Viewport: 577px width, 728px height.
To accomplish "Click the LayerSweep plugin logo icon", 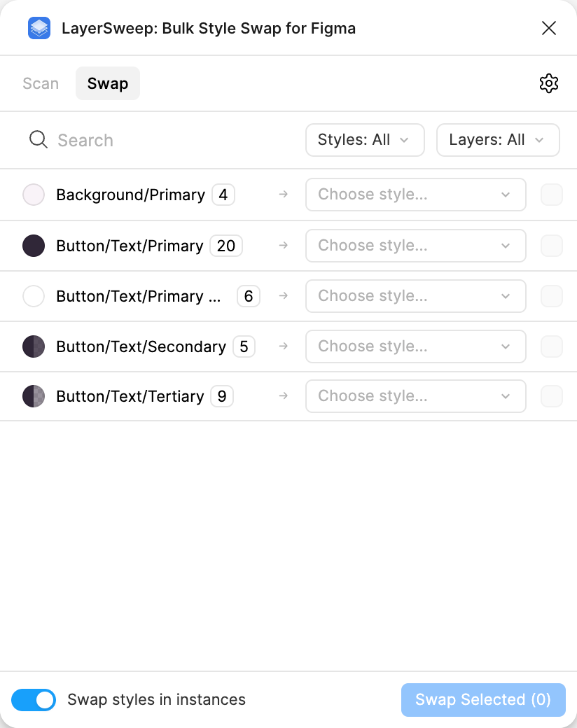I will (x=39, y=28).
